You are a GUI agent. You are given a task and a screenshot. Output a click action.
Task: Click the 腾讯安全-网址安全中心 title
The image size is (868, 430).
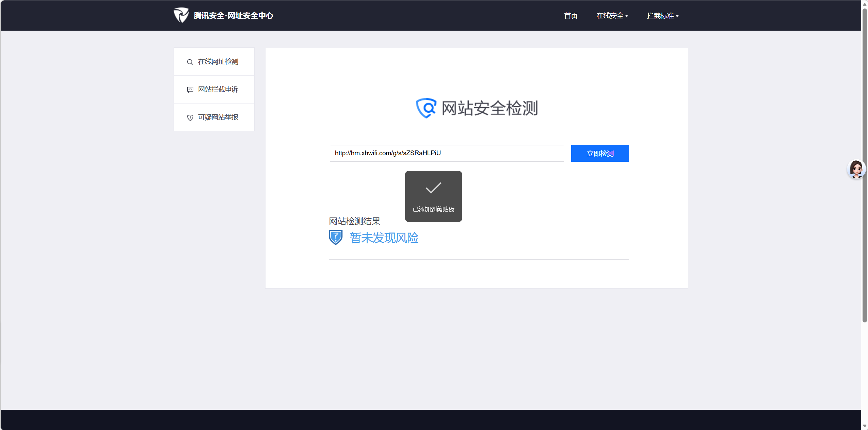[x=234, y=16]
